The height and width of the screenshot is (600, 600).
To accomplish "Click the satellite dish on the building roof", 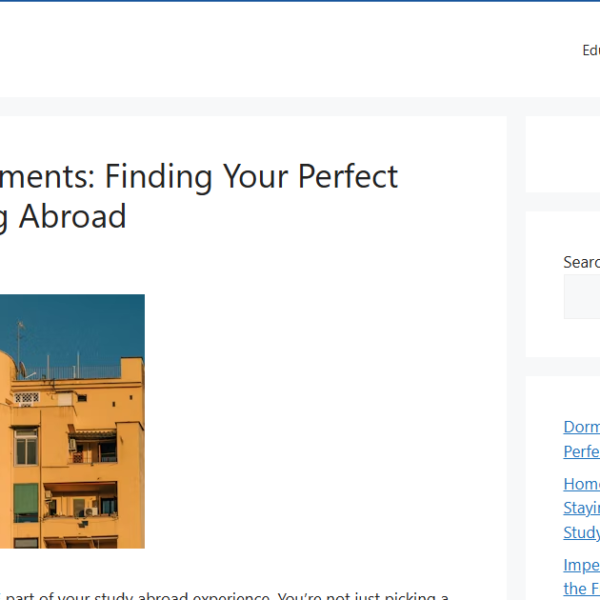I will (23, 368).
